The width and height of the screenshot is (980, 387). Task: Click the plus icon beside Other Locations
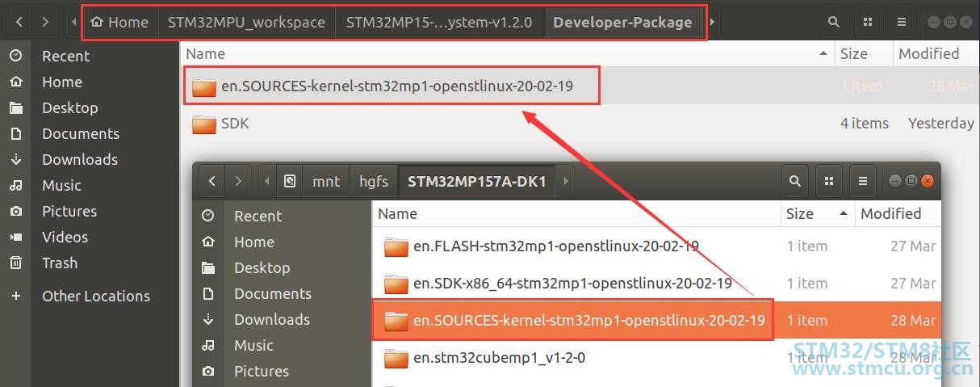[15, 296]
